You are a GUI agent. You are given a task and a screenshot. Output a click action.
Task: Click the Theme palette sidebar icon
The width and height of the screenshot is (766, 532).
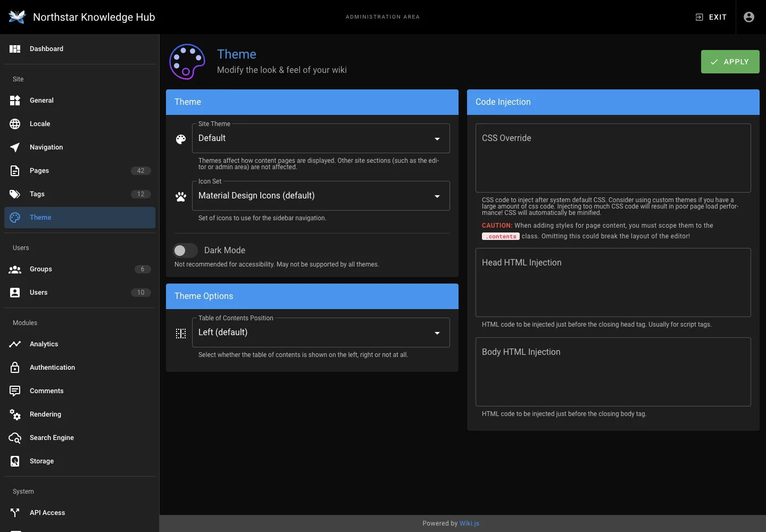(15, 218)
